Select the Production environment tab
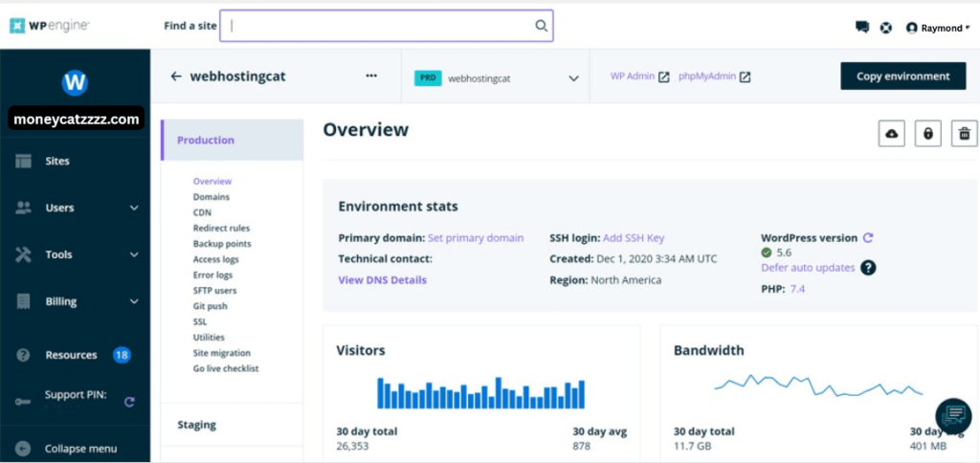The height and width of the screenshot is (463, 980). click(x=232, y=140)
